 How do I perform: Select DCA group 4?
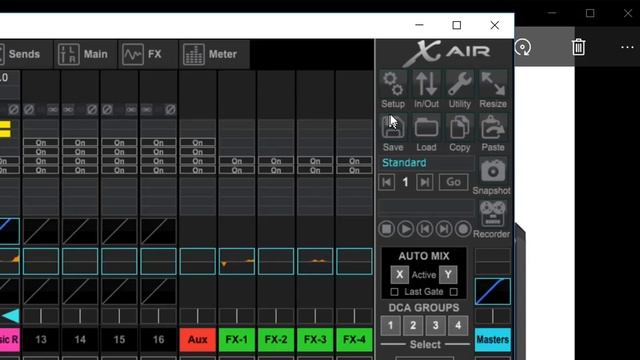(458, 325)
